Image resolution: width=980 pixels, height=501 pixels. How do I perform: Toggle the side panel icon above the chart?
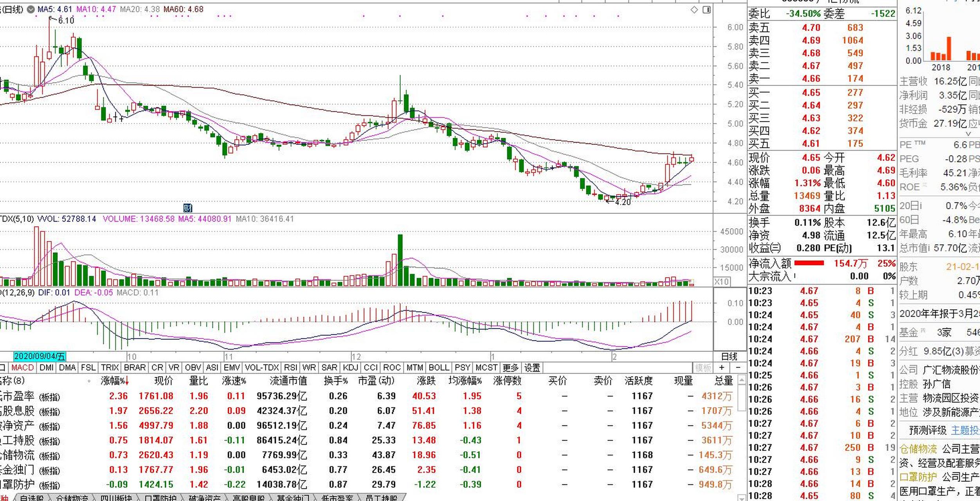(x=706, y=10)
